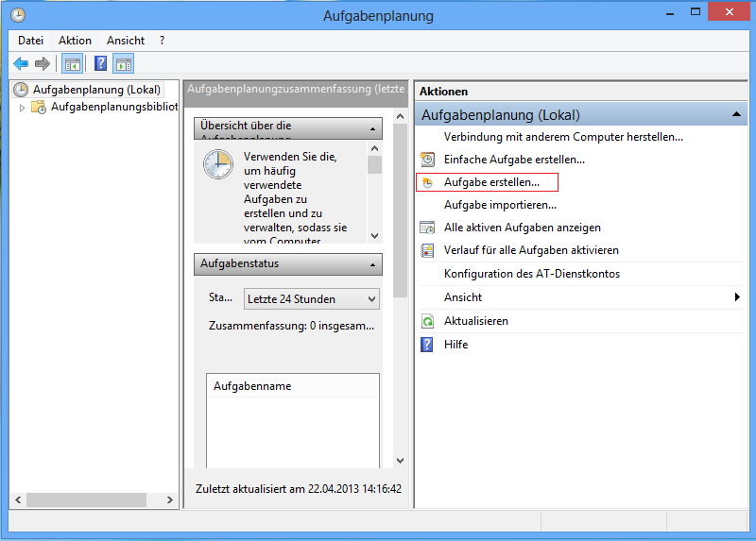Image resolution: width=756 pixels, height=541 pixels.
Task: Click Einfache Aufgabe erstellen action
Action: (x=514, y=160)
